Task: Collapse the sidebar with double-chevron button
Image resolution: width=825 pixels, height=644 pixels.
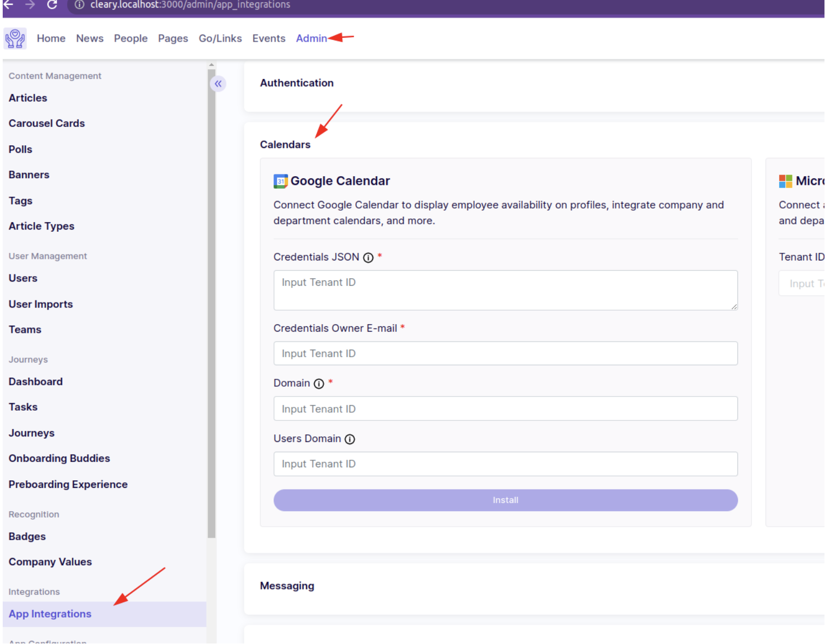Action: tap(218, 84)
